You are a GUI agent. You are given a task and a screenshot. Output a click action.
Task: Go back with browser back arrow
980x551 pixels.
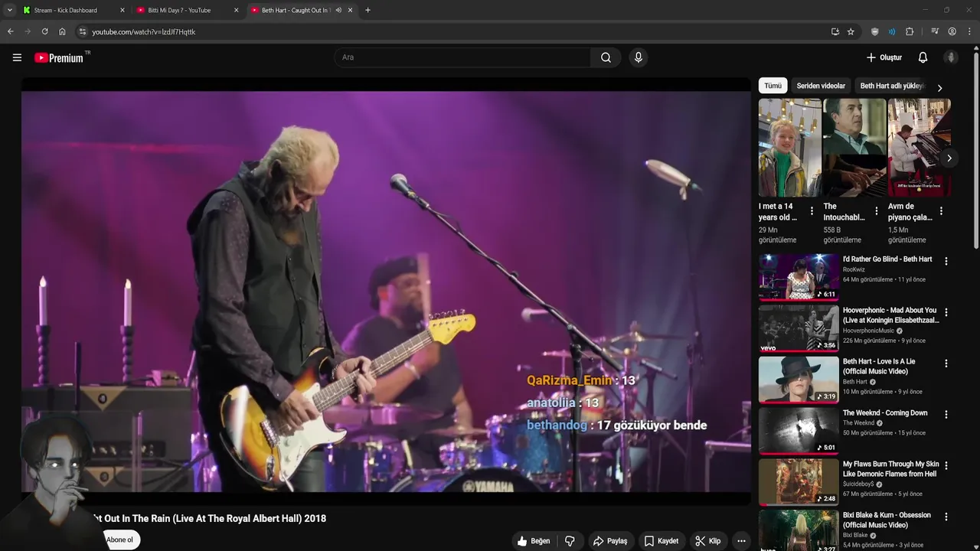coord(10,31)
